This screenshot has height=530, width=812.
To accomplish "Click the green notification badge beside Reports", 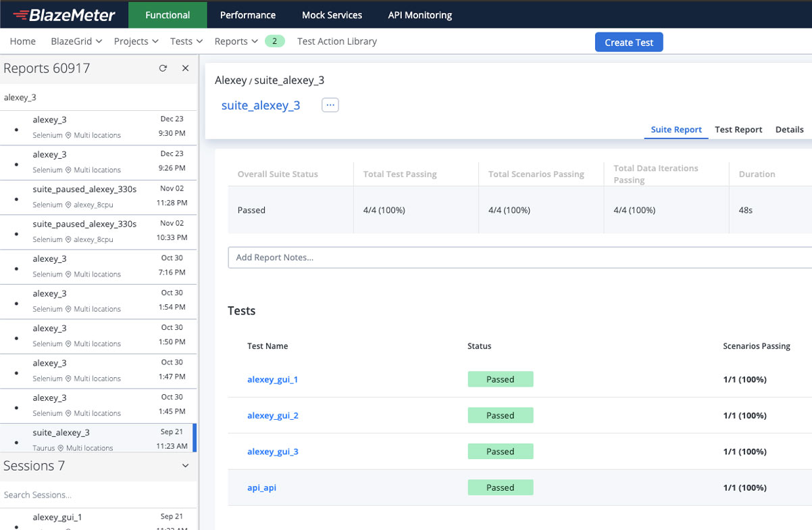I will 274,41.
